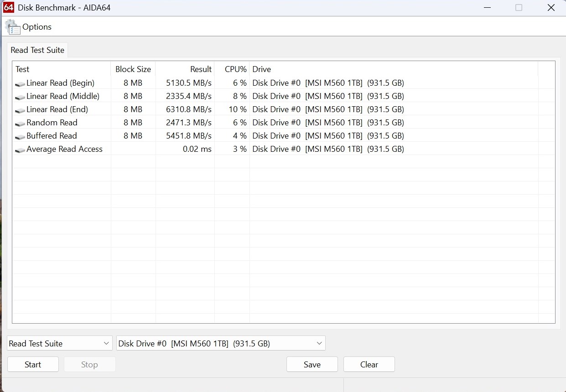Click the 4 % CPU value

click(x=240, y=136)
